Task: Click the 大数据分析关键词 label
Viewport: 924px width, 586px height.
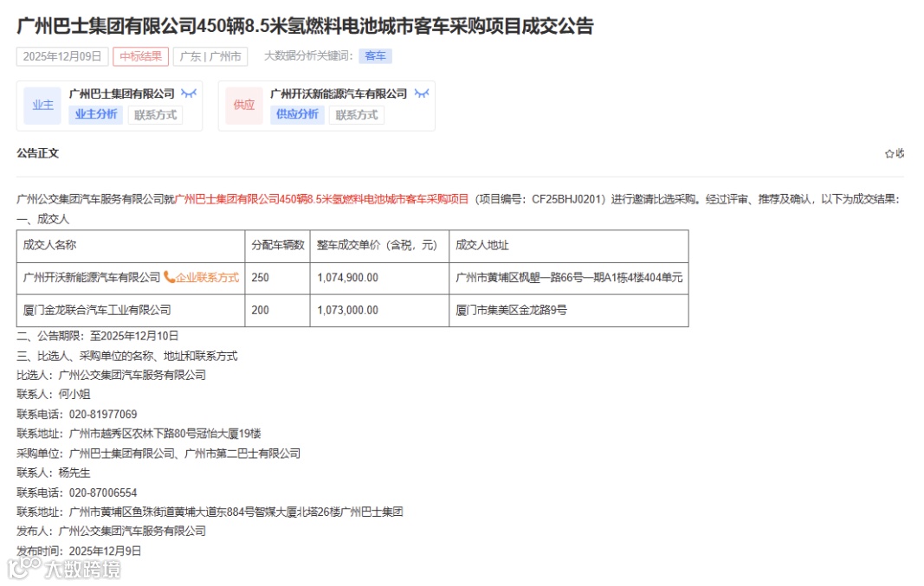Action: pos(308,56)
